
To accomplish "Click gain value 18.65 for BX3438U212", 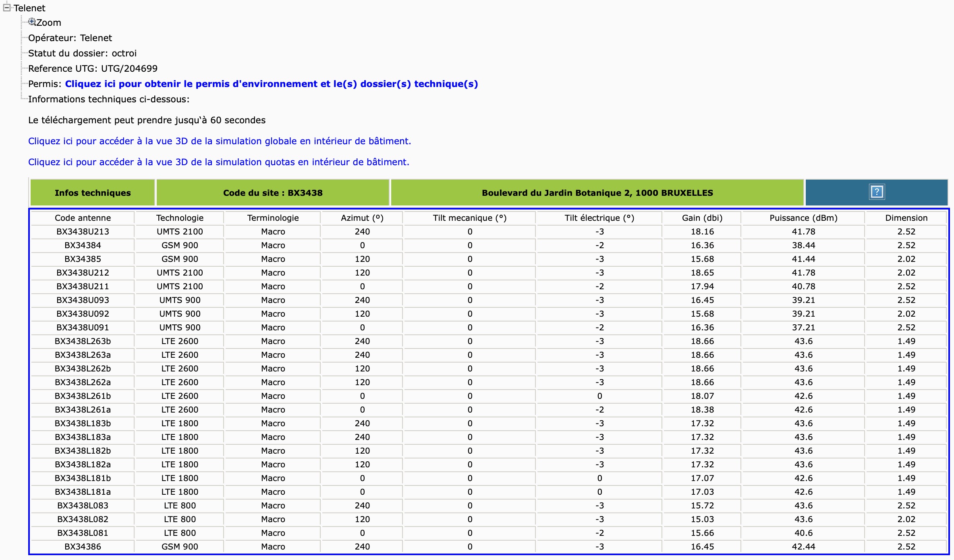I will [x=702, y=273].
